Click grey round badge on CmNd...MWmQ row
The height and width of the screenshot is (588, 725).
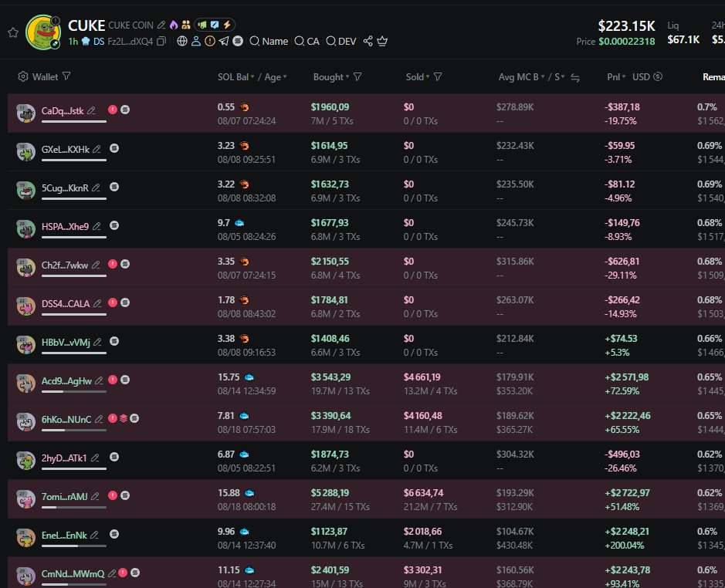click(135, 573)
